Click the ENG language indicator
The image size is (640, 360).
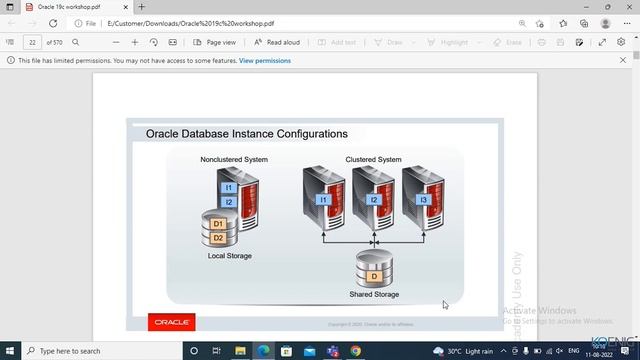pos(573,351)
